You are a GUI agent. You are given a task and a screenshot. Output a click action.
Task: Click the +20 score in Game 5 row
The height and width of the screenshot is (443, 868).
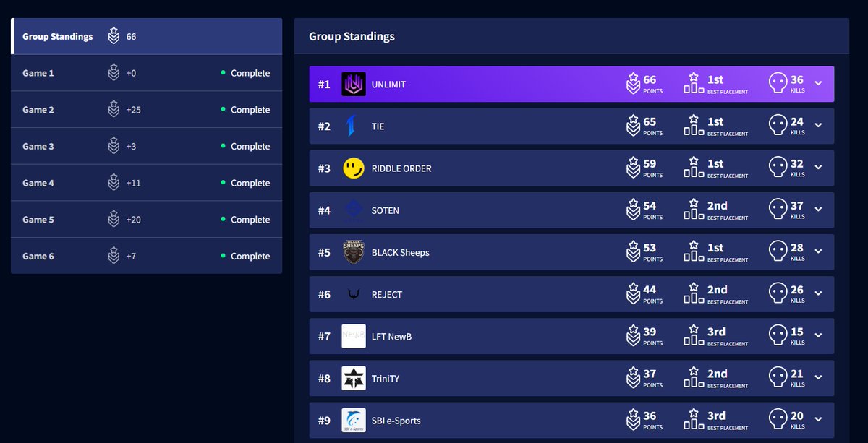[133, 220]
